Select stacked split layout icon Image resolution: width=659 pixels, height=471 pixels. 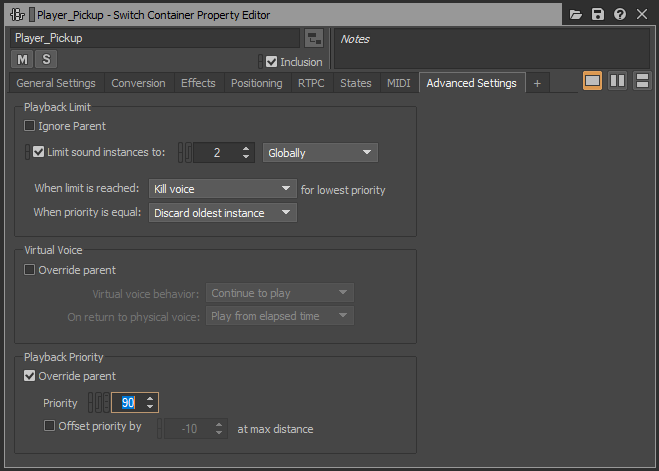pos(642,81)
